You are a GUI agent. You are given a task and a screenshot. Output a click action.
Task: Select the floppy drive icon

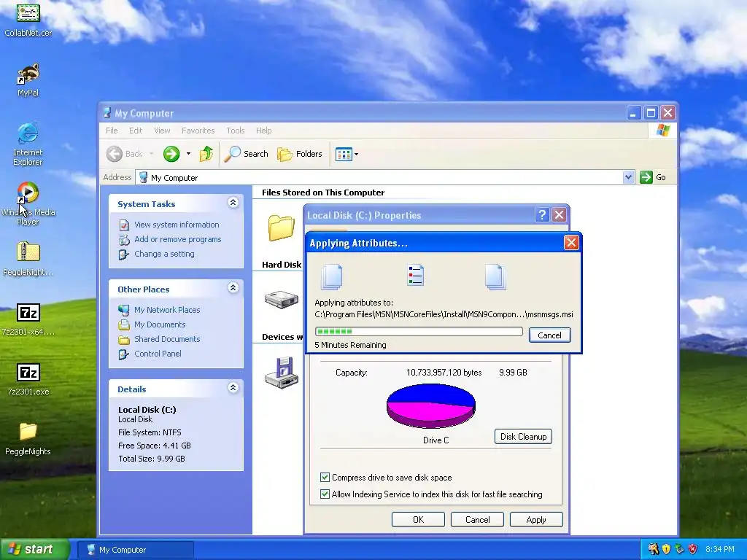(x=281, y=372)
